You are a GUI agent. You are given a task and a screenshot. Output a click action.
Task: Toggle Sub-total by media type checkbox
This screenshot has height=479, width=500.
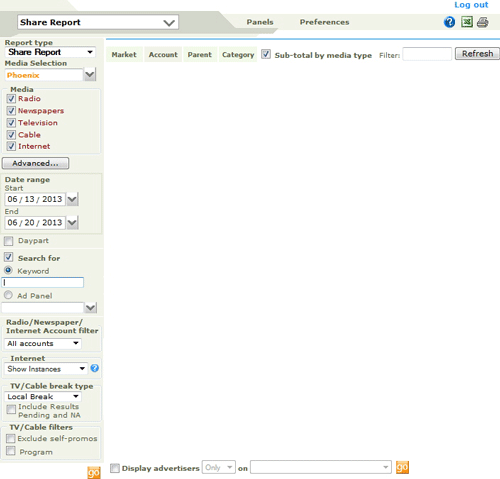(266, 54)
